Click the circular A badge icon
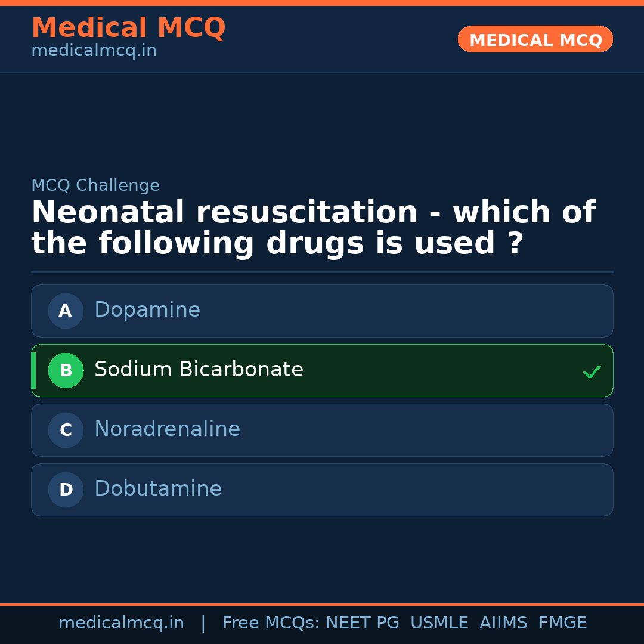 click(x=66, y=311)
